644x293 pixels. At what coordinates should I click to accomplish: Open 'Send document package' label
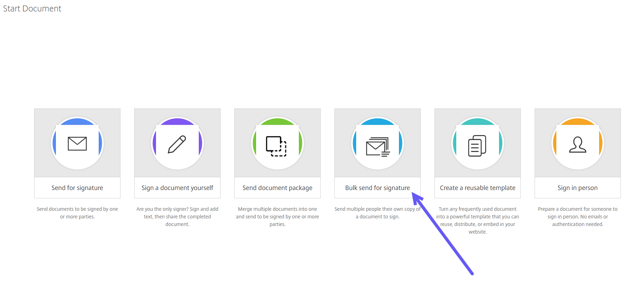click(277, 188)
